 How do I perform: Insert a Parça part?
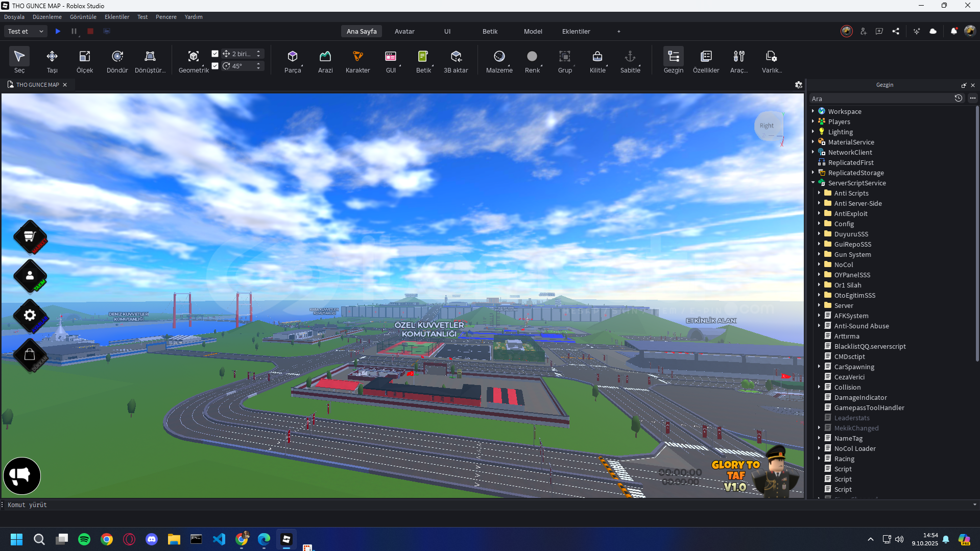pyautogui.click(x=293, y=61)
